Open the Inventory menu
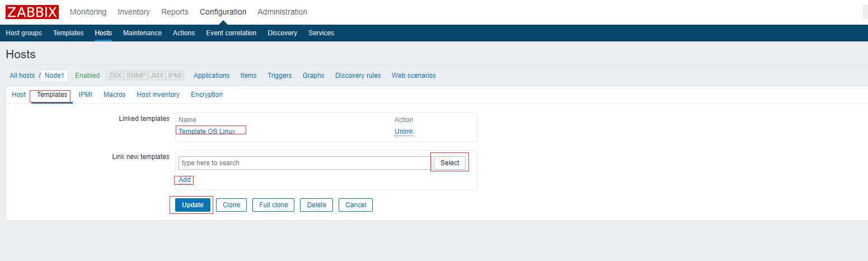The image size is (868, 261). (x=134, y=12)
